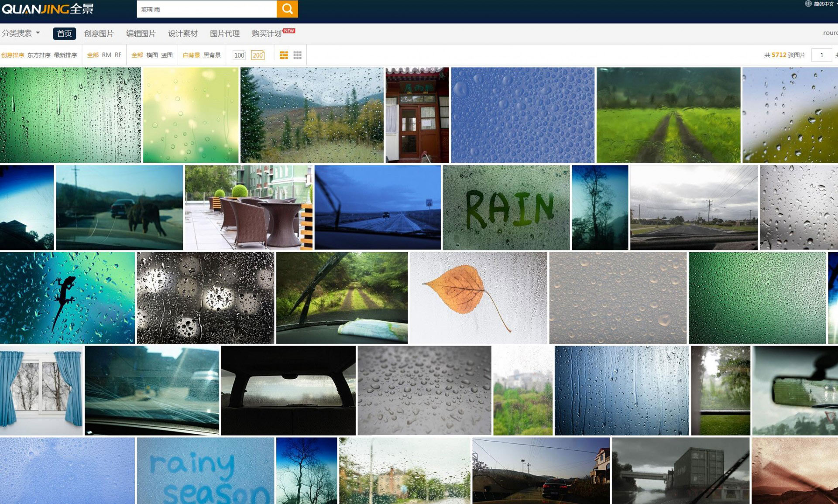Image resolution: width=838 pixels, height=504 pixels.
Task: Open the 简体中文 language dropdown
Action: point(824,4)
